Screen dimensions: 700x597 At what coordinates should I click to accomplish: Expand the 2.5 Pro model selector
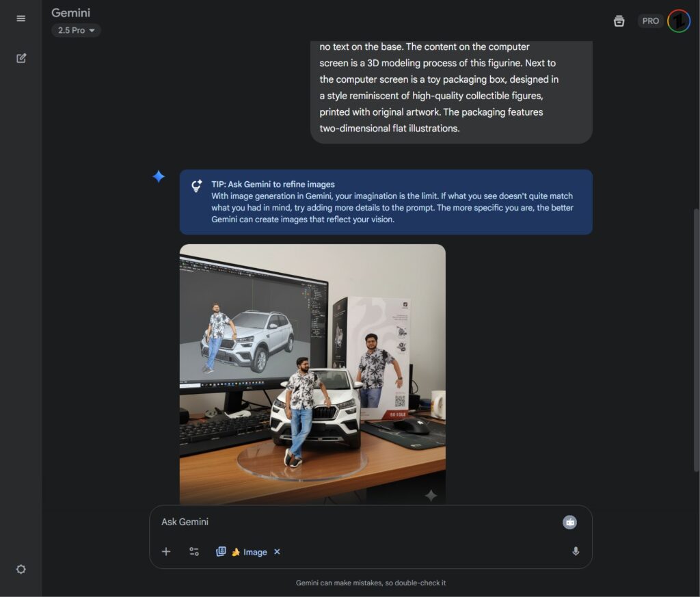pos(76,30)
